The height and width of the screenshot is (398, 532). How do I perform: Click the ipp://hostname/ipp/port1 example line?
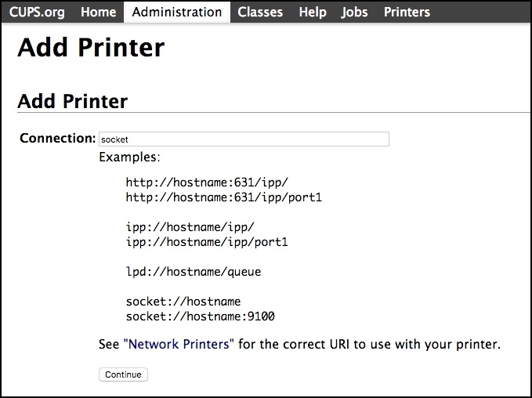click(207, 242)
